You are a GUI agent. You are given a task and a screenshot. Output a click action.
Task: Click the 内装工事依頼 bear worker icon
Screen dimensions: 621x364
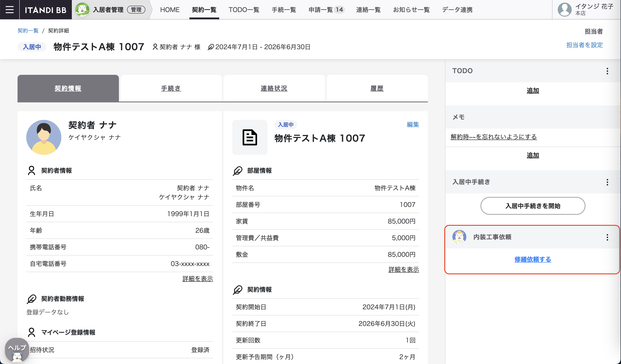[459, 237]
